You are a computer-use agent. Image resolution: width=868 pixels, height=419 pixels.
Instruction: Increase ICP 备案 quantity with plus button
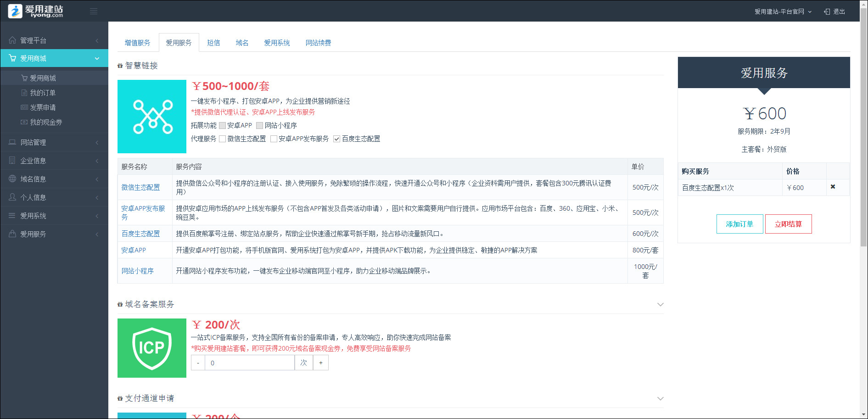click(321, 363)
